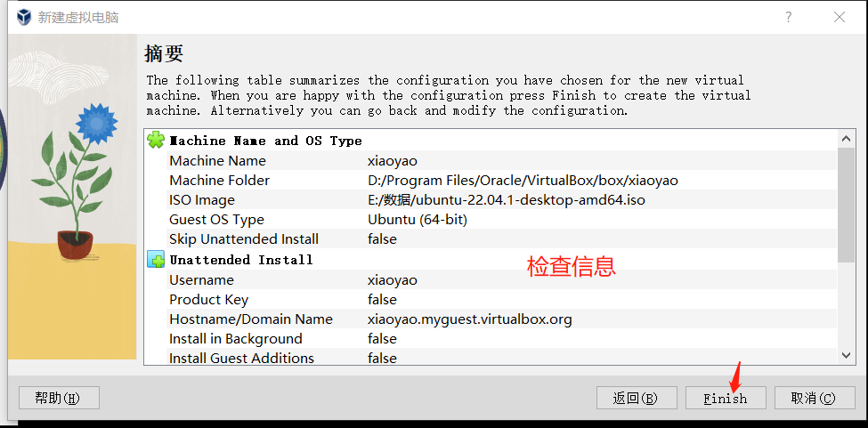Close the 新建虚拟电脑 dialog

(840, 17)
